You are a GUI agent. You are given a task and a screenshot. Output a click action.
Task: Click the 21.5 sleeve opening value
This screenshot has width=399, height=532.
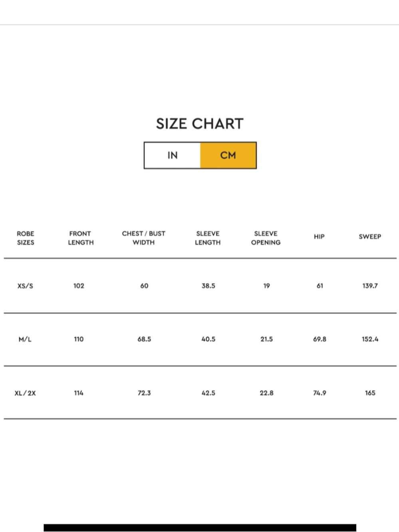(x=266, y=339)
